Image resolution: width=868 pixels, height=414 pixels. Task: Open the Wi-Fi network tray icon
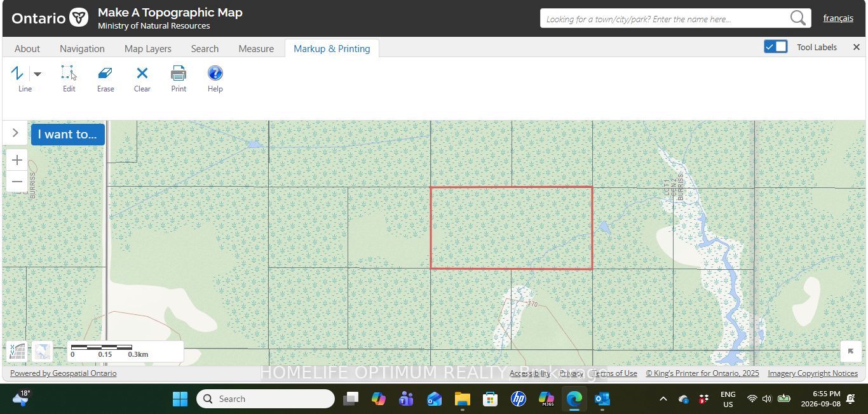point(752,399)
